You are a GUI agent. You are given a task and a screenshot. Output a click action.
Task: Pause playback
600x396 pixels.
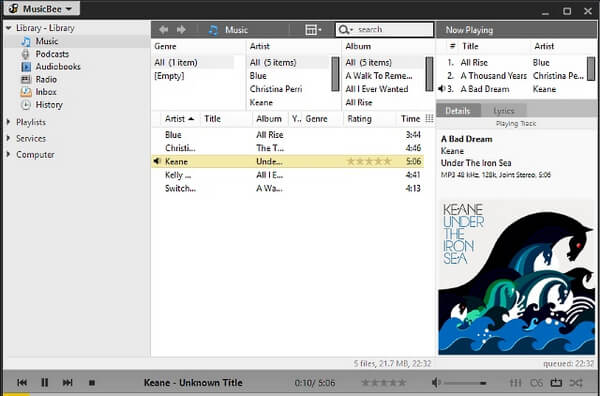(44, 382)
